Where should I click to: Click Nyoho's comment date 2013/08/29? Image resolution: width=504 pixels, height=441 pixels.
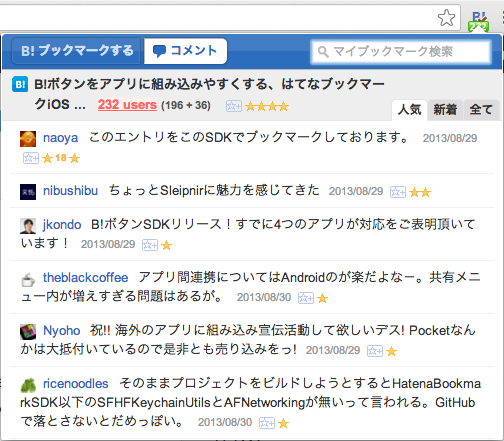coord(333,350)
